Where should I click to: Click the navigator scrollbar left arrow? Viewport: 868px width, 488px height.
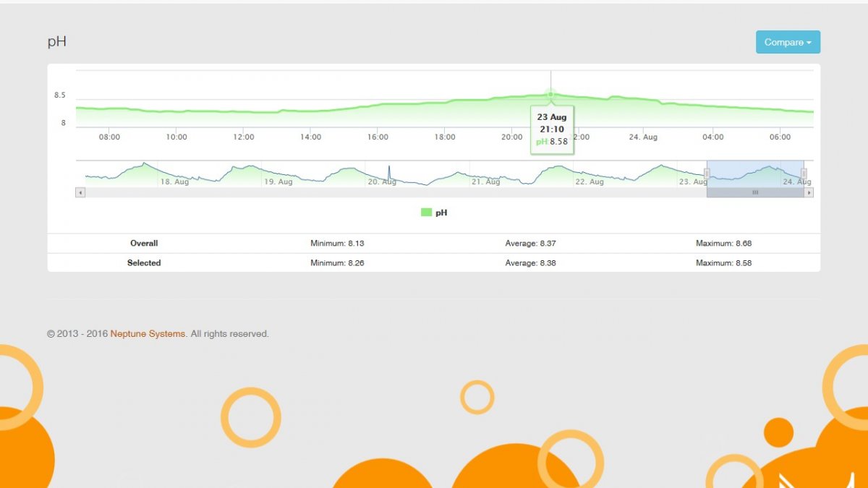click(x=80, y=192)
